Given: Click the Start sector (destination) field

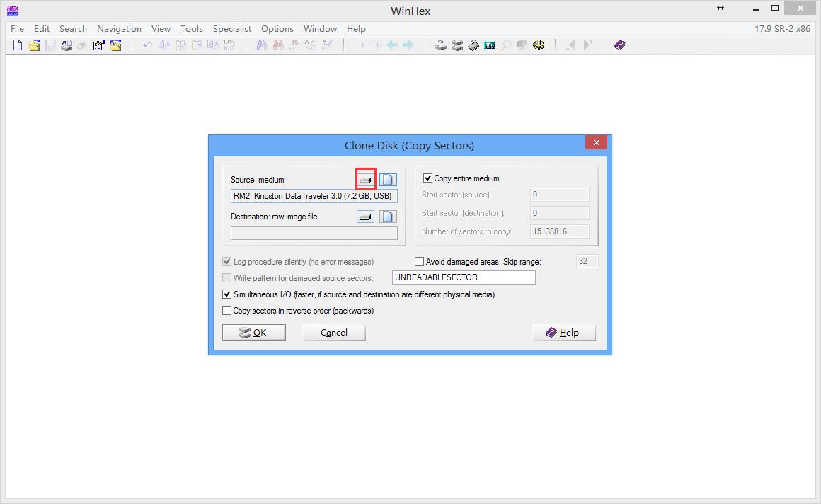Looking at the screenshot, I should tap(560, 212).
